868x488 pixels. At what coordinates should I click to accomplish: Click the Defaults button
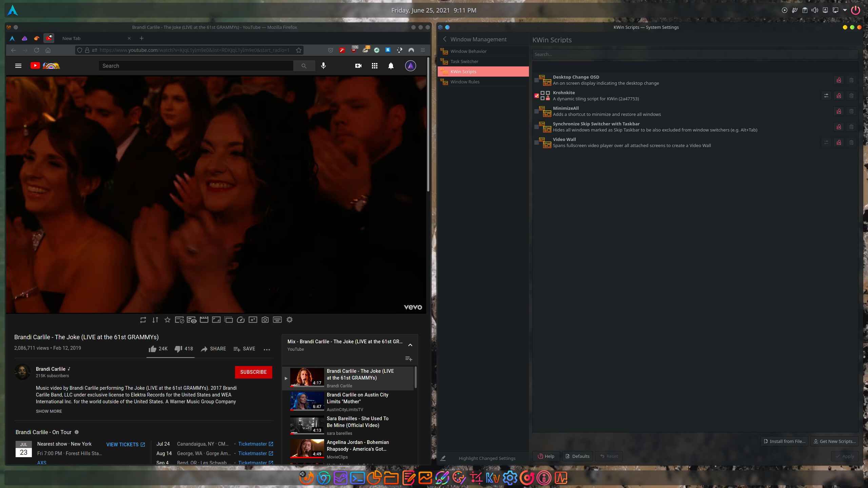click(x=578, y=456)
